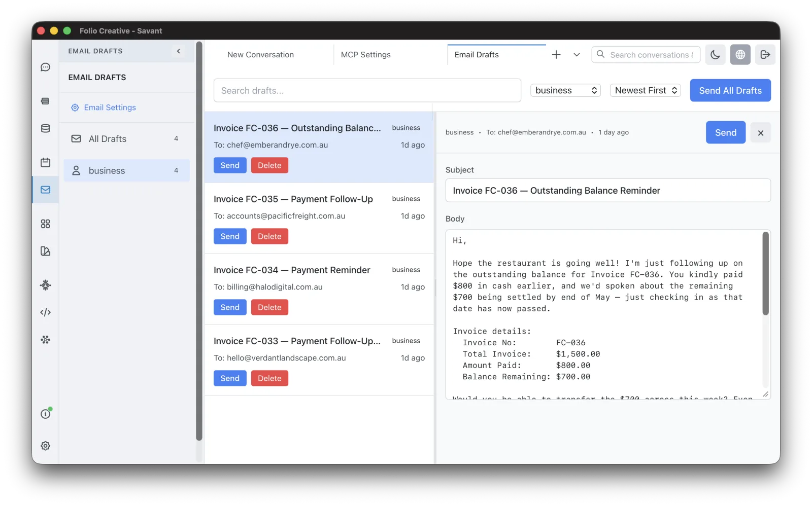The height and width of the screenshot is (506, 812).
Task: Delete the Invoice FC-033 draft
Action: pos(269,378)
